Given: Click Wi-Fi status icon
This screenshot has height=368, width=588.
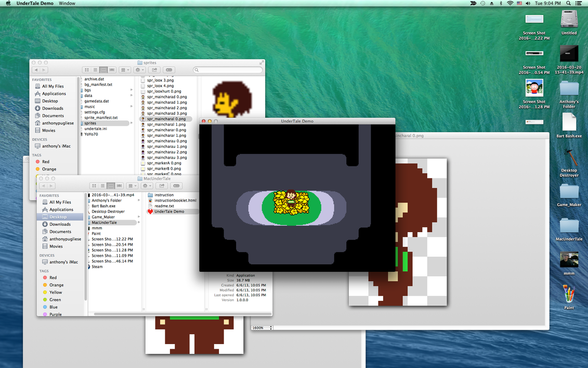Looking at the screenshot, I should pyautogui.click(x=510, y=3).
